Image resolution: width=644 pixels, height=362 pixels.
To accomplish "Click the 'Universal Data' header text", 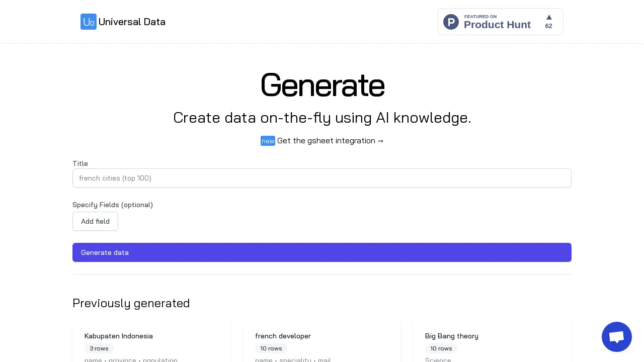I will coord(132,22).
